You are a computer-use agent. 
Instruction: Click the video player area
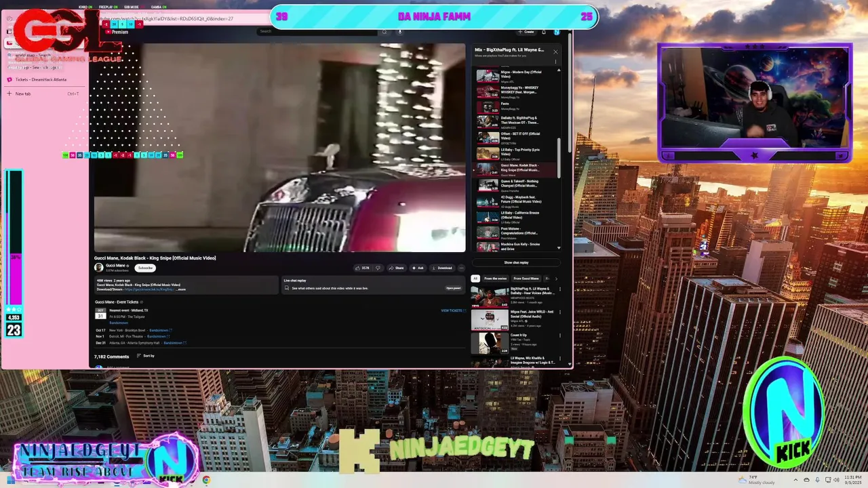click(x=279, y=148)
